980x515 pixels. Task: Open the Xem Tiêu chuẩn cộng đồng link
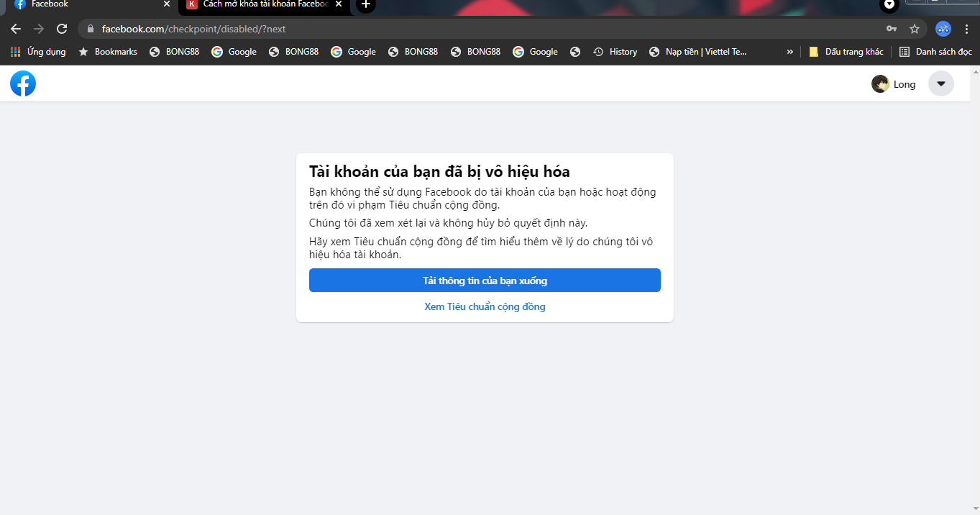point(485,307)
